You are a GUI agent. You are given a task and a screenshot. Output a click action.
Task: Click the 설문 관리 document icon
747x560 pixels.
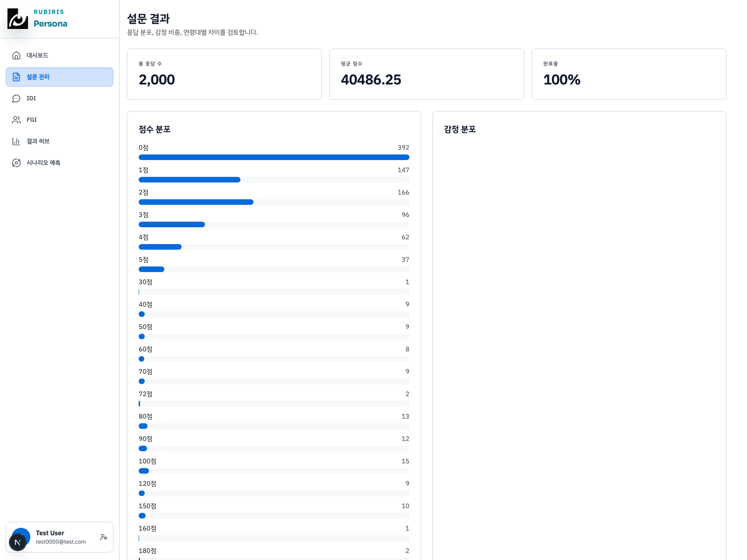pos(16,77)
